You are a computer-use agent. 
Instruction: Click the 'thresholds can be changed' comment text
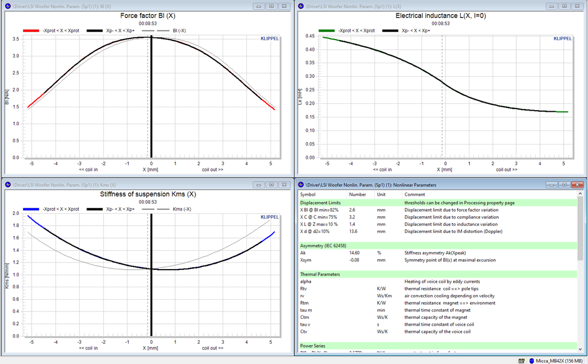pos(459,203)
